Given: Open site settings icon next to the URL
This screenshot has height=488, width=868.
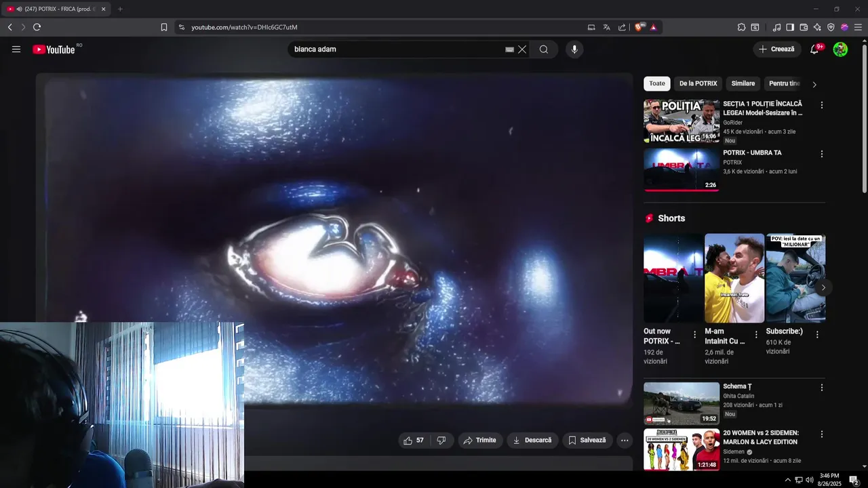Looking at the screenshot, I should [181, 27].
